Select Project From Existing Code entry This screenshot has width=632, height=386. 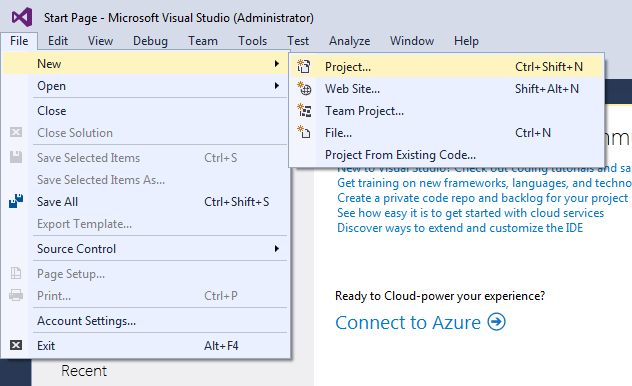(446, 155)
